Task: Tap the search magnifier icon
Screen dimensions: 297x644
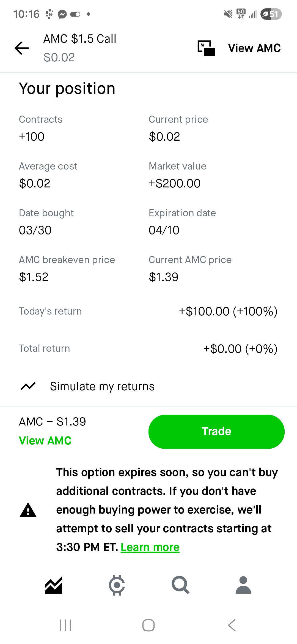Action: pos(180,585)
